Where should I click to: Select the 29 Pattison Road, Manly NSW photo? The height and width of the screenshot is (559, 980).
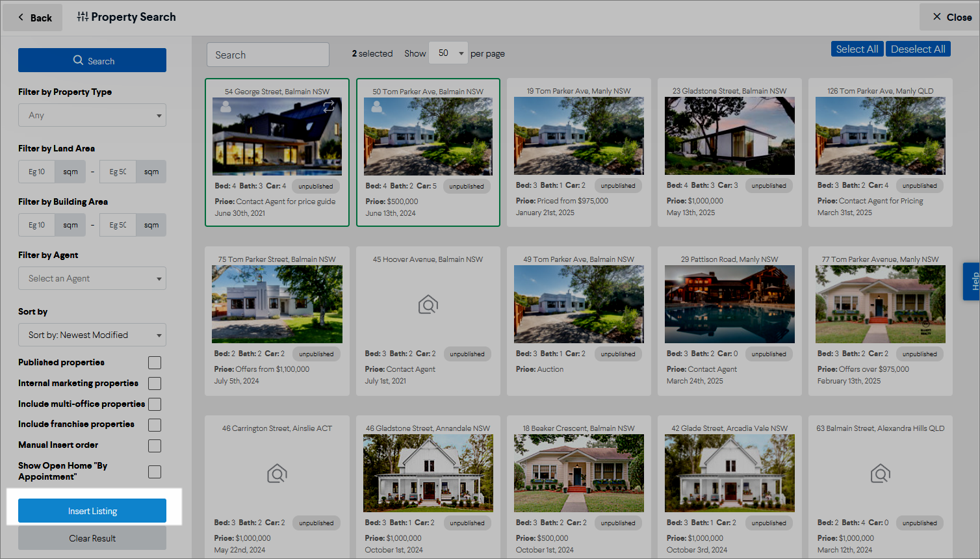pyautogui.click(x=730, y=304)
